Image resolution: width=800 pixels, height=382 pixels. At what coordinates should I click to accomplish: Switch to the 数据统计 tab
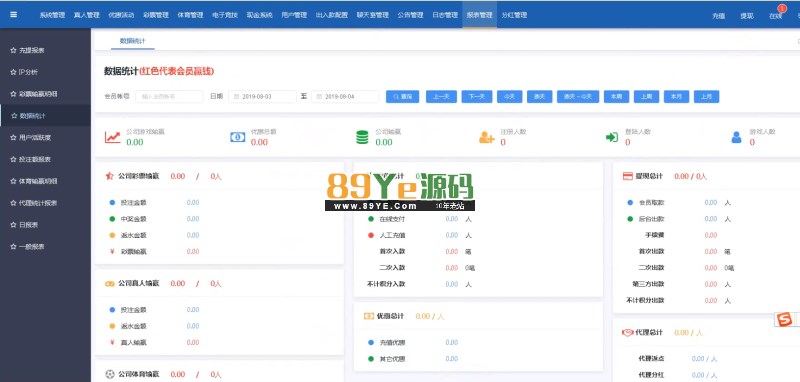click(133, 40)
